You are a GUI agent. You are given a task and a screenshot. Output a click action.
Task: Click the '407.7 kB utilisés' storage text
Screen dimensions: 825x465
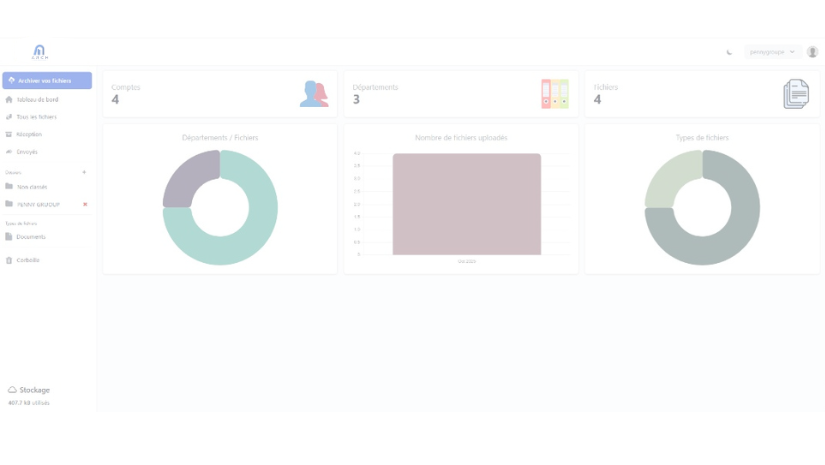[29, 403]
